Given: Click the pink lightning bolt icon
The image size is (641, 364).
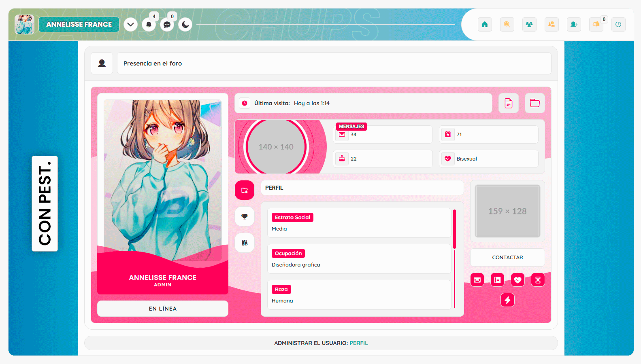Looking at the screenshot, I should pos(507,300).
